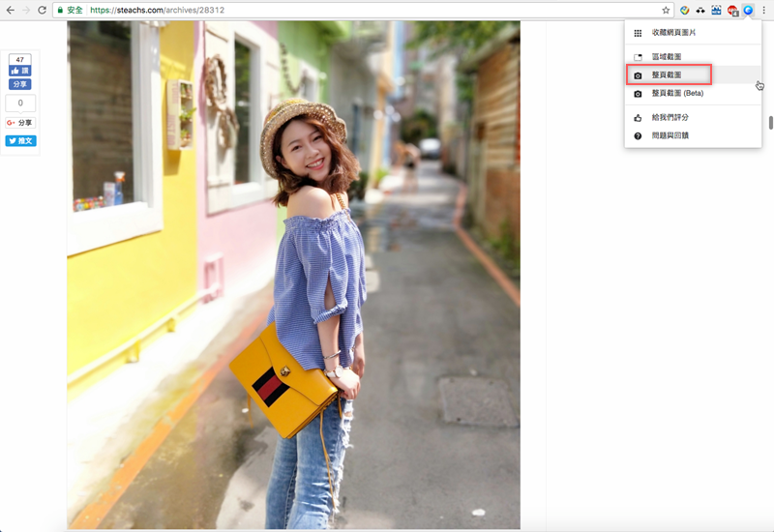Click the Facebook 讚 like button
The width and height of the screenshot is (774, 532).
(19, 71)
